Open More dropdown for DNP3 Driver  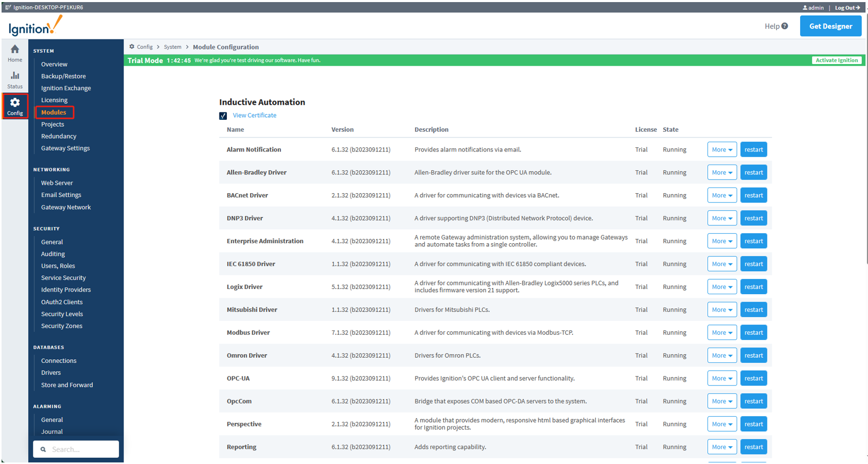point(722,219)
